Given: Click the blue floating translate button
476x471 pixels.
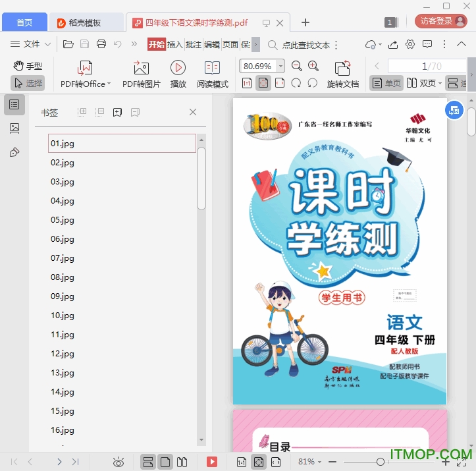Looking at the screenshot, I should (x=454, y=110).
